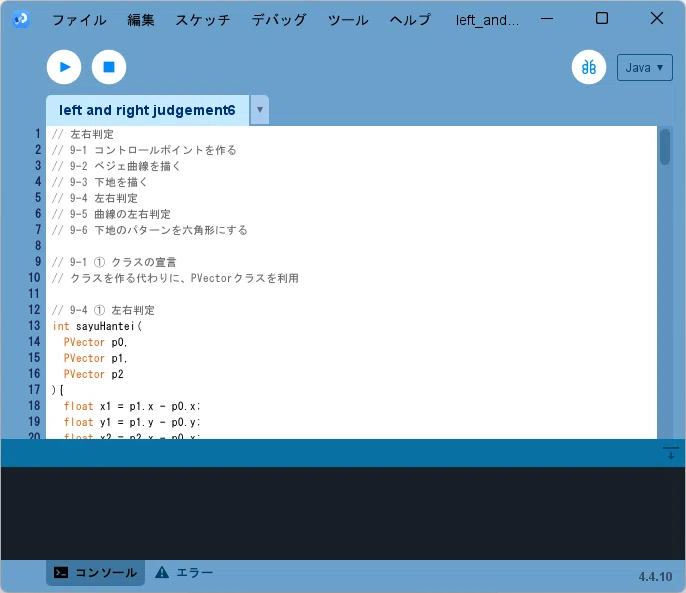This screenshot has height=593, width=686.
Task: Run the sketch with the play button
Action: [x=64, y=67]
